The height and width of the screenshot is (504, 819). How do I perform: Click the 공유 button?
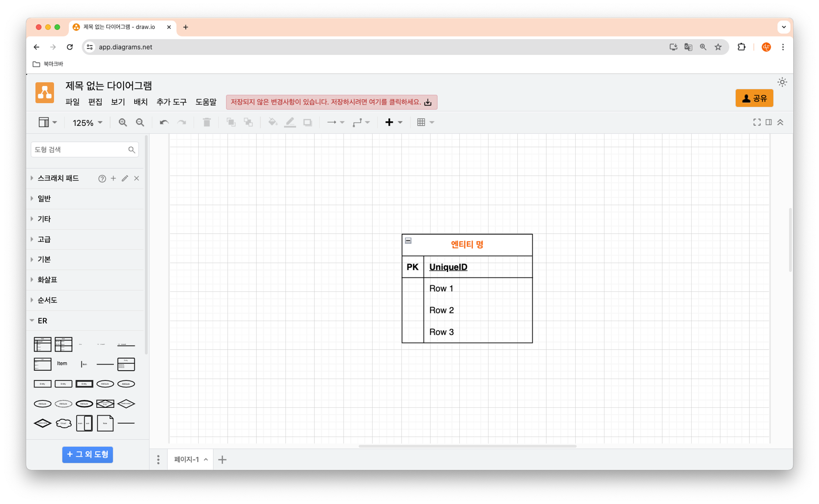pyautogui.click(x=755, y=97)
